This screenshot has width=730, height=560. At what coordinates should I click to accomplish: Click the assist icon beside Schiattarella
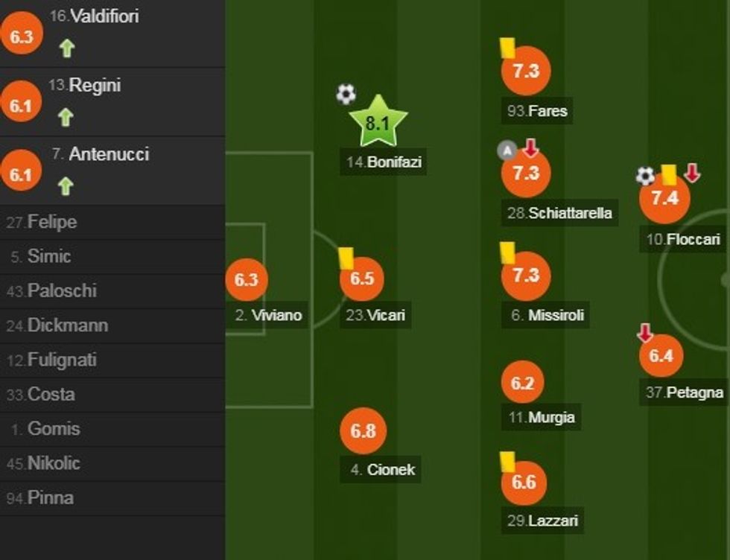pos(507,151)
